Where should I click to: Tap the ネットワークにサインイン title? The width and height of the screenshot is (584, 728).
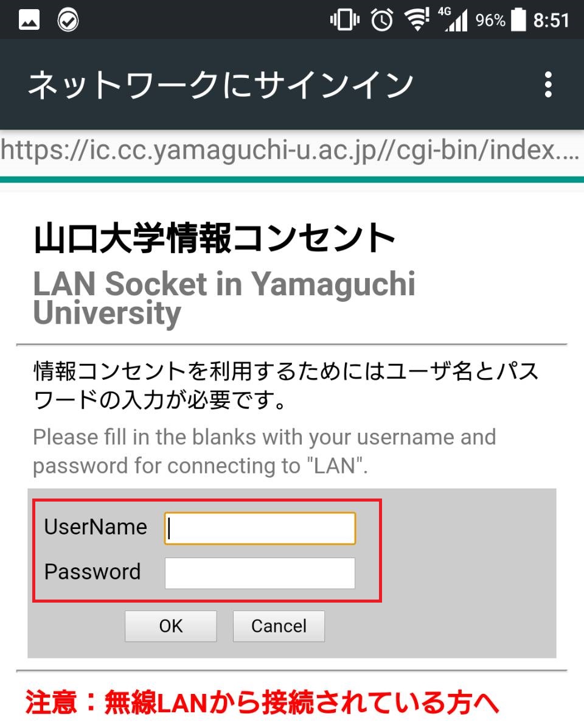tap(221, 85)
